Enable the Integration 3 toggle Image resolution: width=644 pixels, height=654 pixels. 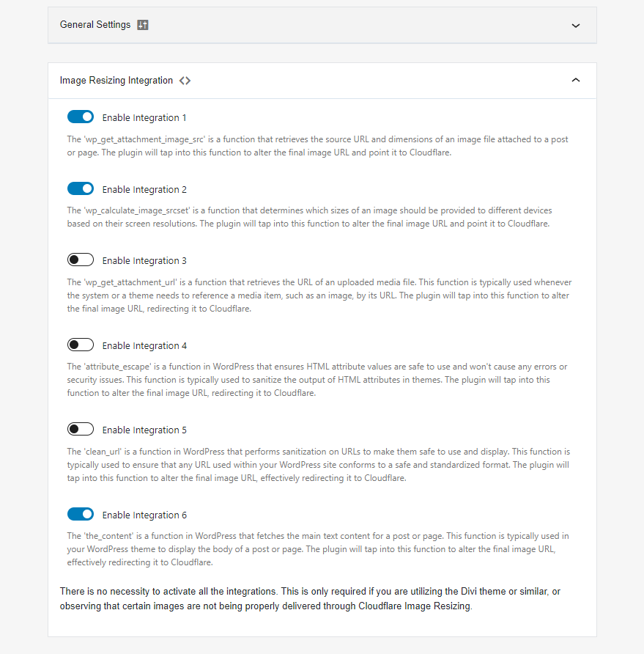[x=81, y=260]
